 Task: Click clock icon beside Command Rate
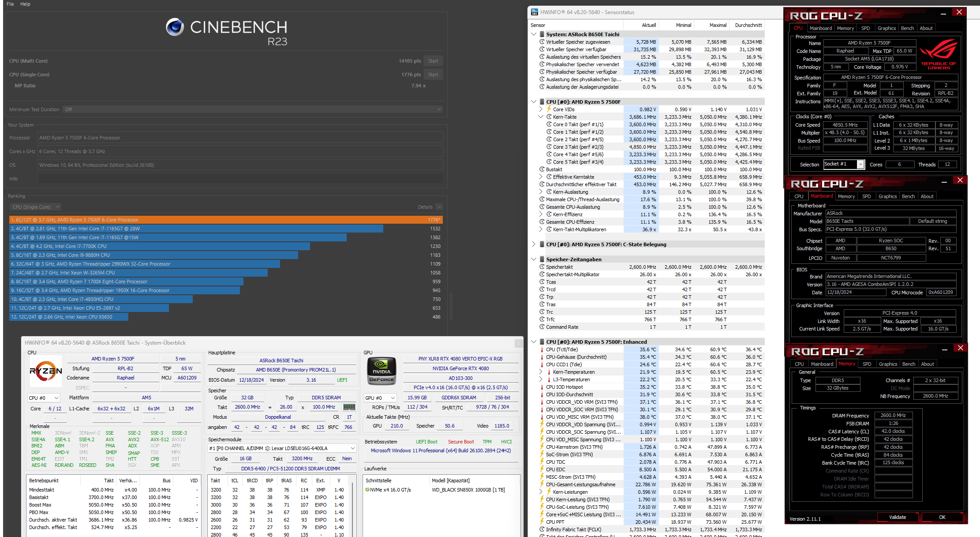click(x=542, y=327)
